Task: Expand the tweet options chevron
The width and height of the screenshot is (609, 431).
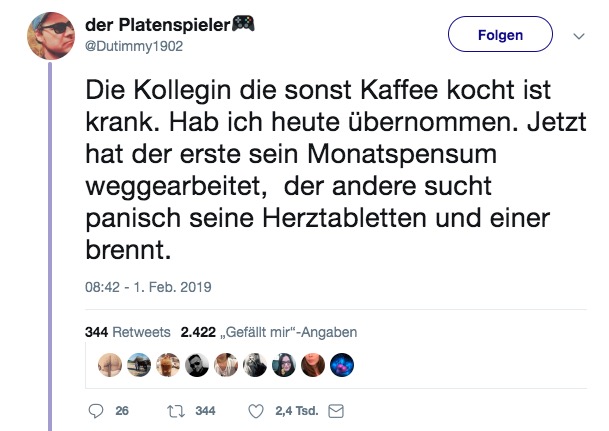Action: [x=579, y=36]
